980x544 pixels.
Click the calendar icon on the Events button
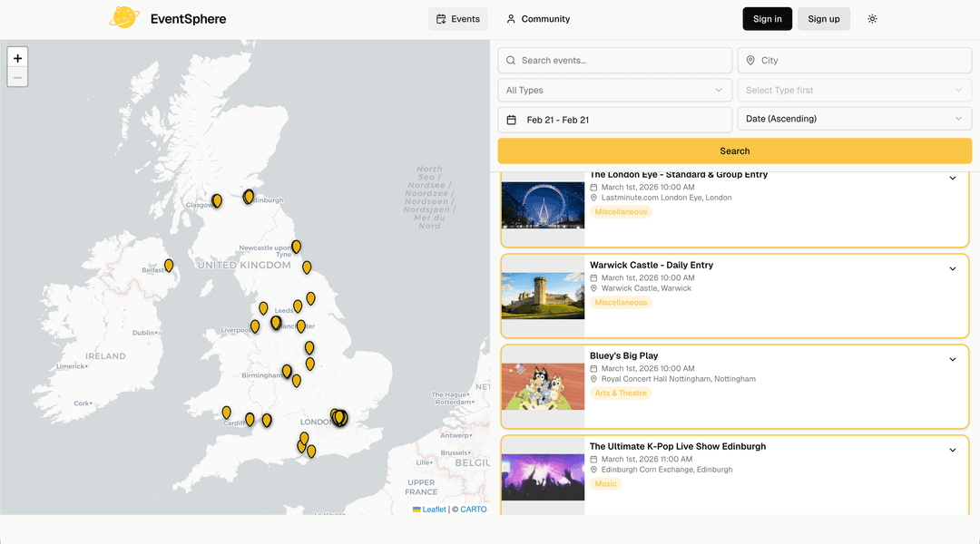[x=442, y=18]
